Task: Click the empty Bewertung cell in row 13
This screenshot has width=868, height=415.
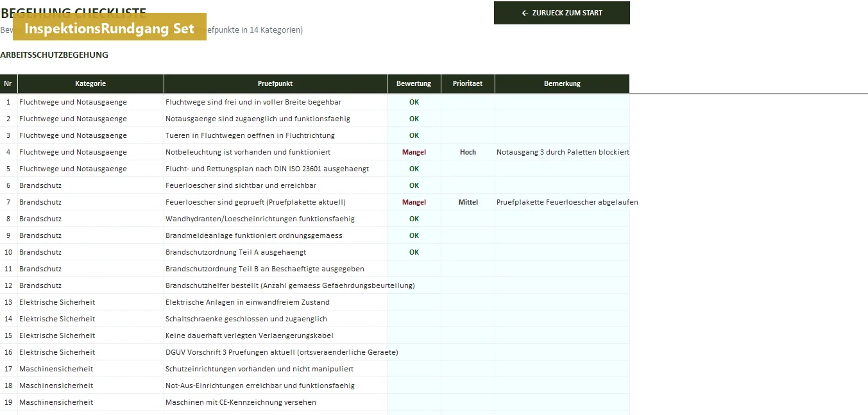Action: click(414, 302)
